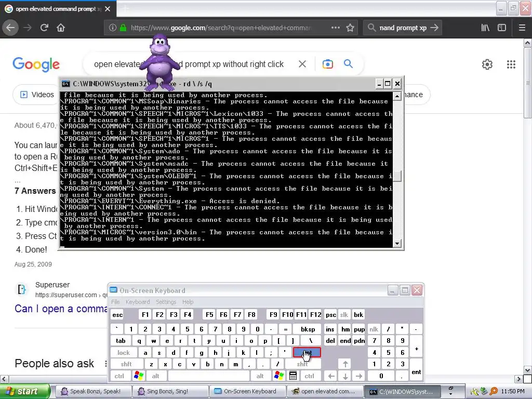Screen dimensions: 532x399
Task: Click the Firefox back arrow button
Action: (x=10, y=28)
